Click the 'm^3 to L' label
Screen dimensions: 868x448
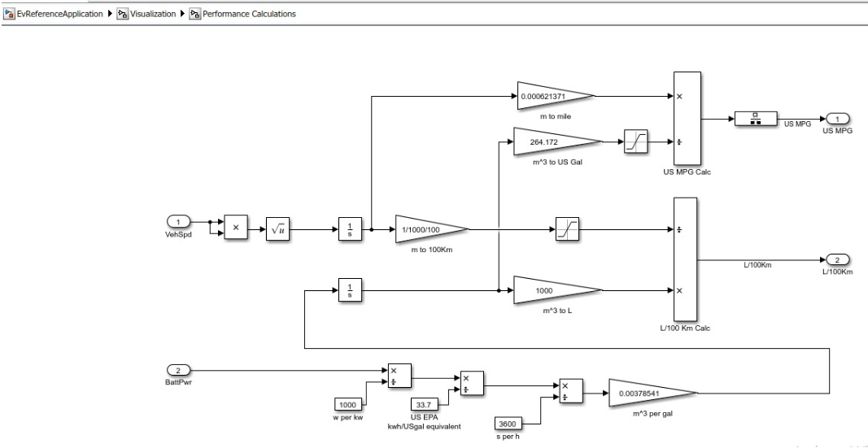pyautogui.click(x=557, y=311)
